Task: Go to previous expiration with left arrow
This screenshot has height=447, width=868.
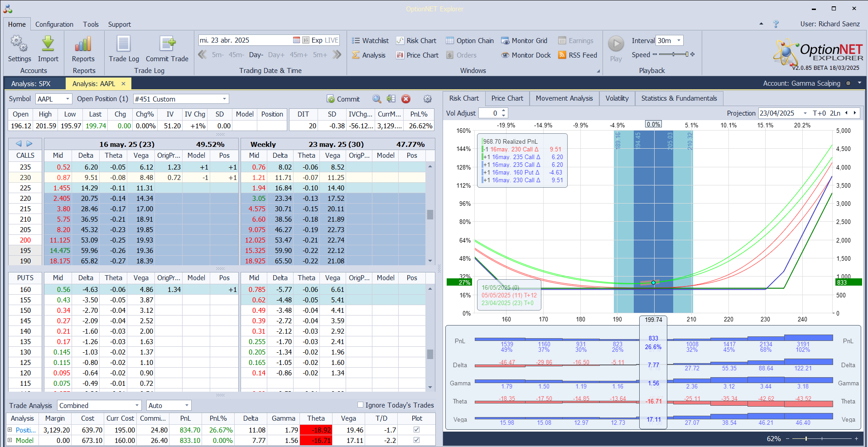Action: (19, 144)
